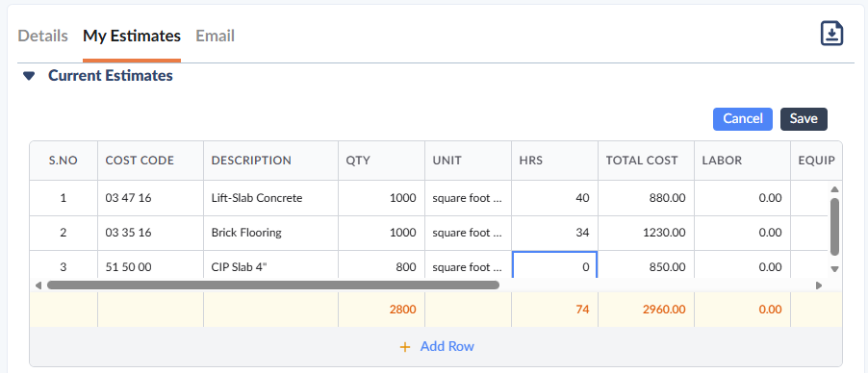Select the COST CODE column header
Screen dimensions: 868x373
click(x=150, y=161)
